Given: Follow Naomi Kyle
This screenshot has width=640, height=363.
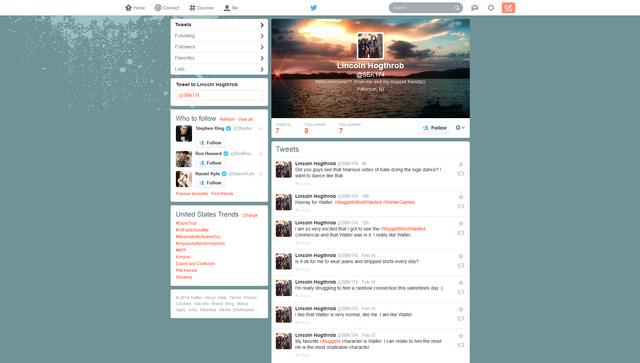Looking at the screenshot, I should pyautogui.click(x=210, y=183).
